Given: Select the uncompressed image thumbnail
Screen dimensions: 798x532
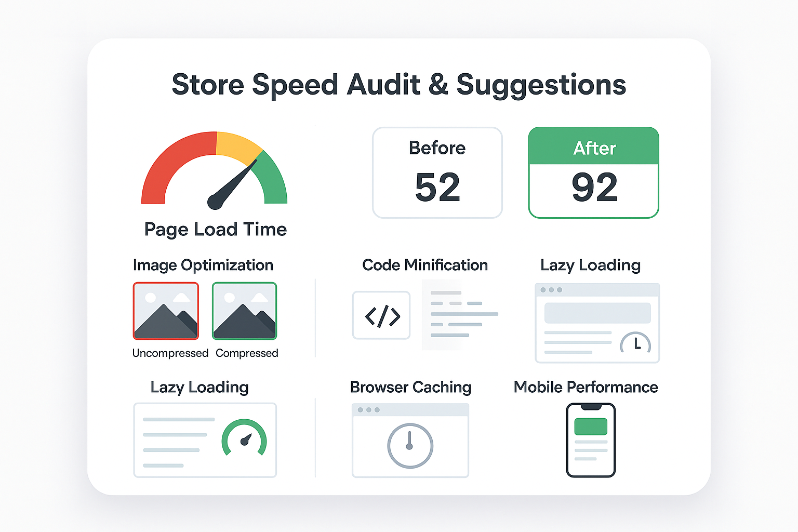Looking at the screenshot, I should (166, 311).
